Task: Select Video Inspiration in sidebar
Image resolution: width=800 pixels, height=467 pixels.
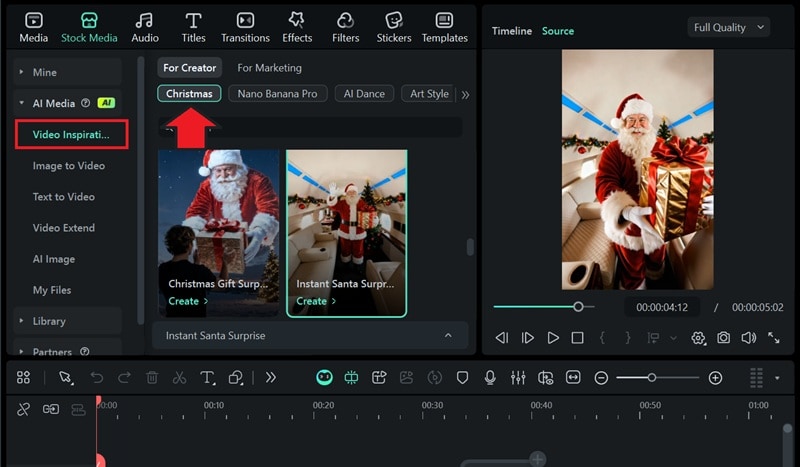Action: click(x=71, y=134)
